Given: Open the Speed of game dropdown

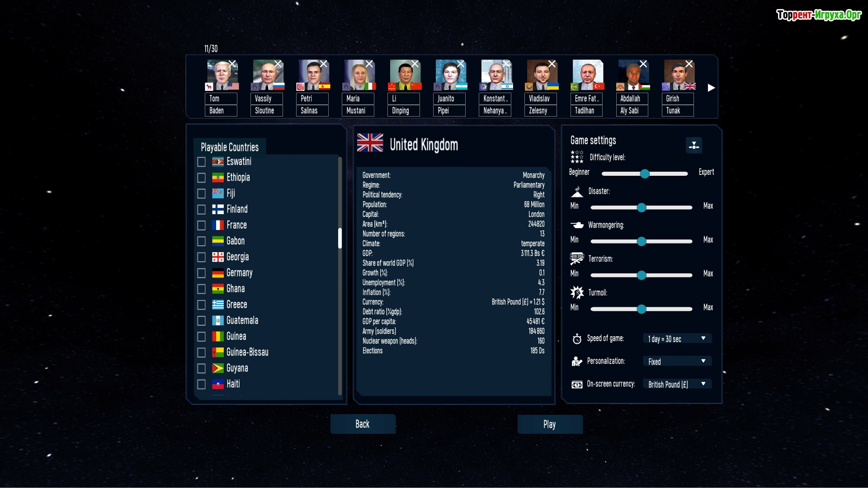Looking at the screenshot, I should (x=677, y=339).
